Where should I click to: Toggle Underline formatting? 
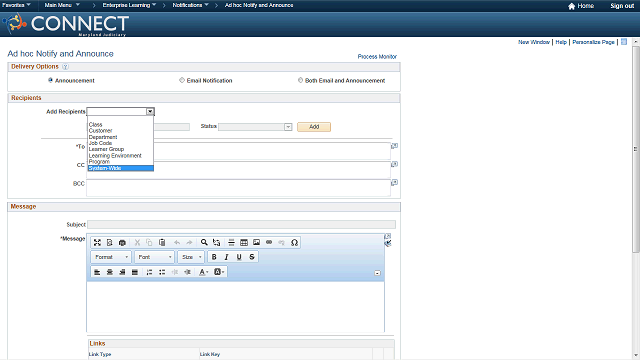239,257
